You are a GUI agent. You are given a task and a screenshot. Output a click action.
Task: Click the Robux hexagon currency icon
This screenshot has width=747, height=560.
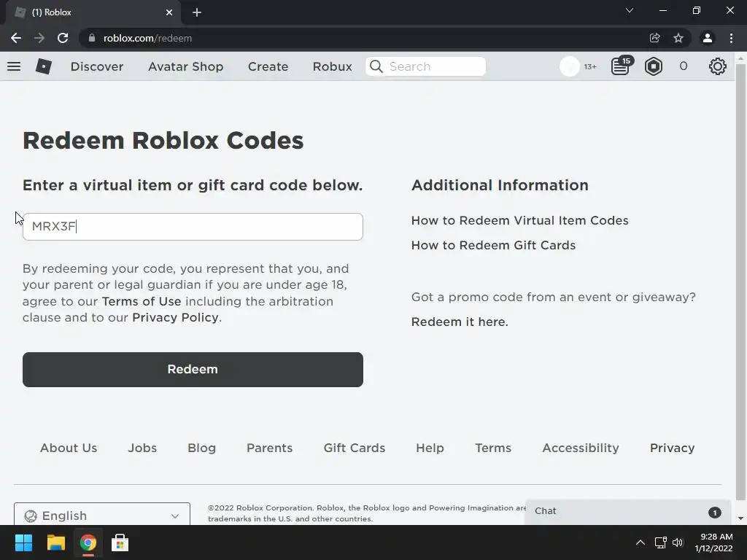(x=654, y=66)
